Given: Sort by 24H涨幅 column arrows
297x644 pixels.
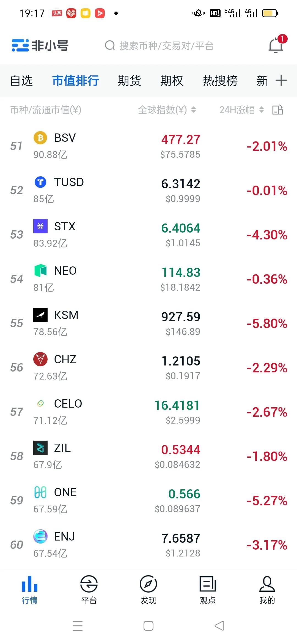Looking at the screenshot, I should (262, 110).
